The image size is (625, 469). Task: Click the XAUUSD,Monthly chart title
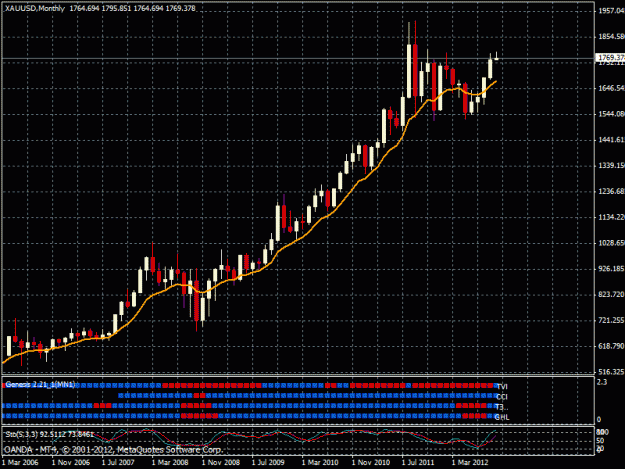[34, 8]
